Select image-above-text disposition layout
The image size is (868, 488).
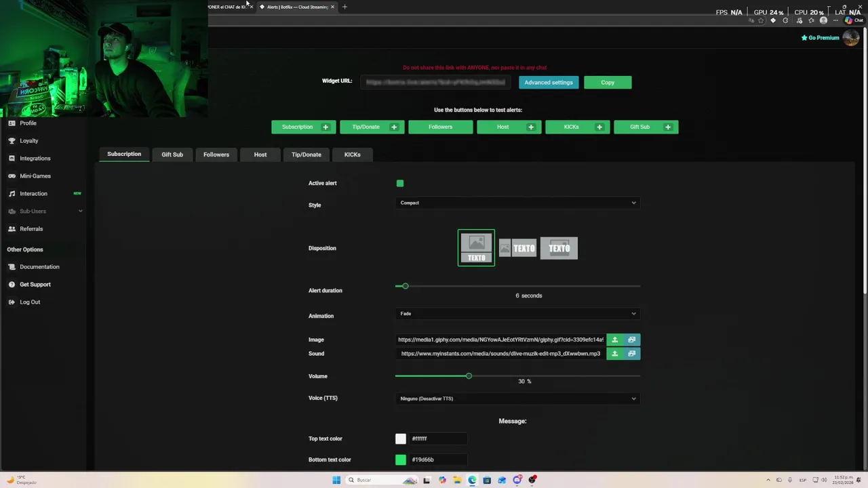pos(476,248)
